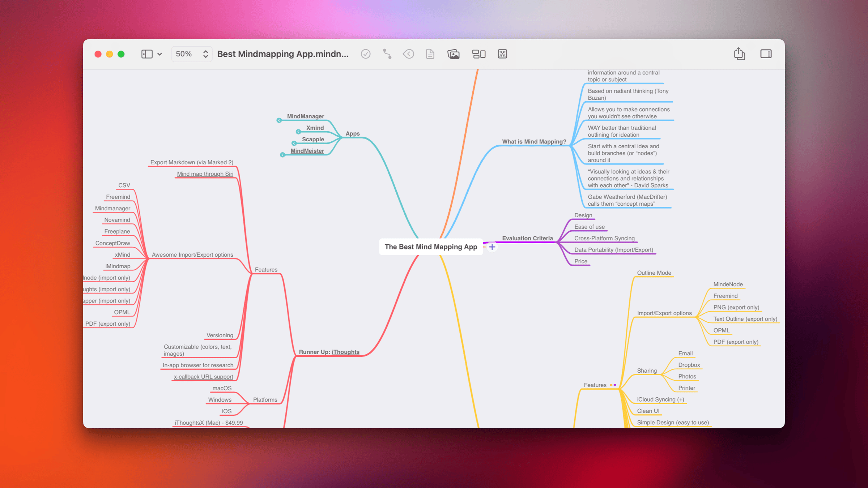Select the red OPML node

[x=122, y=312]
